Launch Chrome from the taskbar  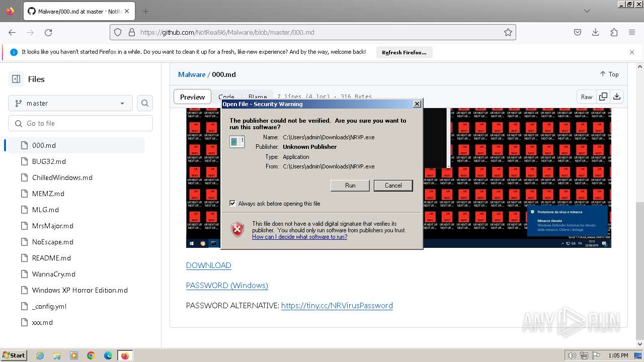[x=91, y=355]
